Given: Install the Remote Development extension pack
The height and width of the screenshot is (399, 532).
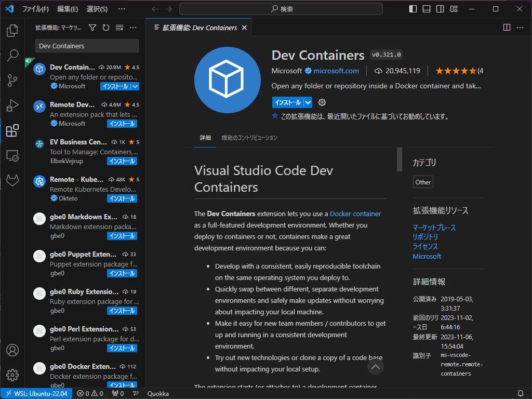Looking at the screenshot, I should tap(122, 124).
